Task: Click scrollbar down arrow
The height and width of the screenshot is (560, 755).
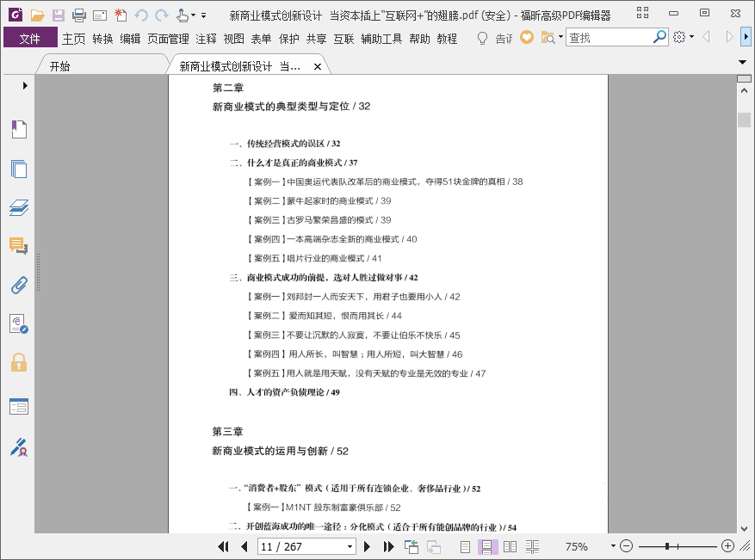Action: (744, 528)
